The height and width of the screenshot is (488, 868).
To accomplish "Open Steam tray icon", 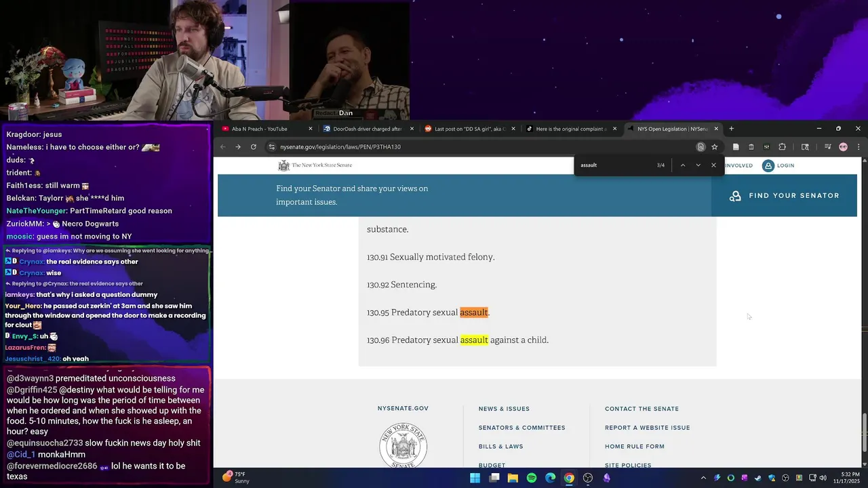I will point(758,478).
